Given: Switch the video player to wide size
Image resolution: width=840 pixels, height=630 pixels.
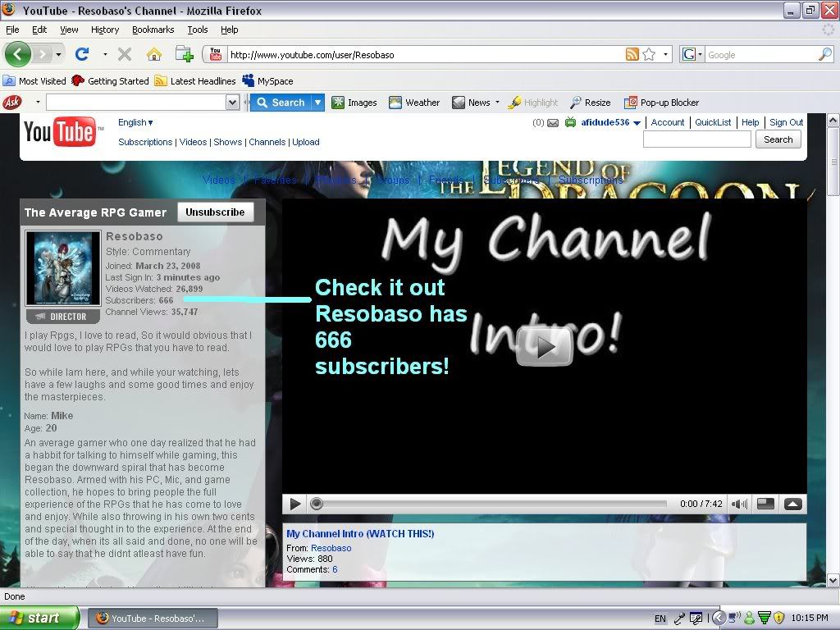Looking at the screenshot, I should pos(765,504).
